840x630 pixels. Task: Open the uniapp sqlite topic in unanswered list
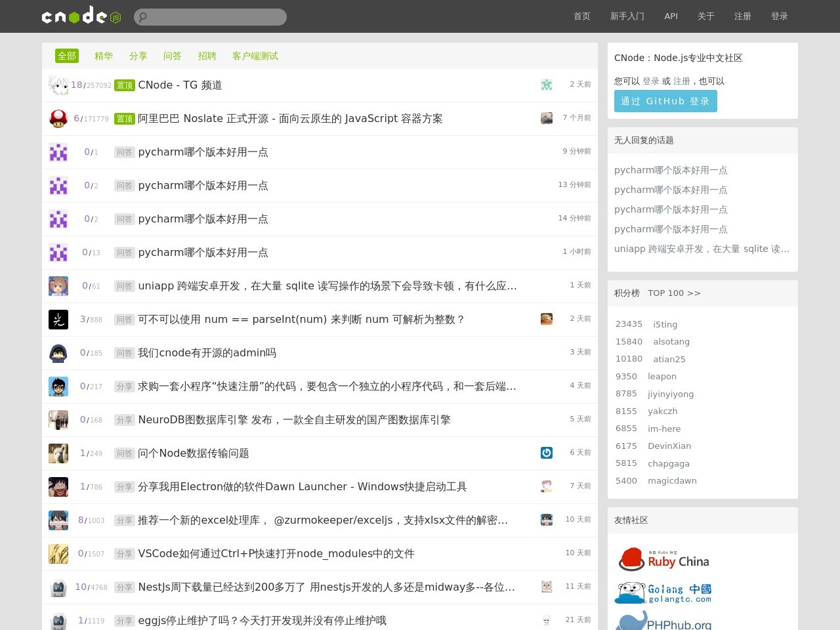coord(702,249)
